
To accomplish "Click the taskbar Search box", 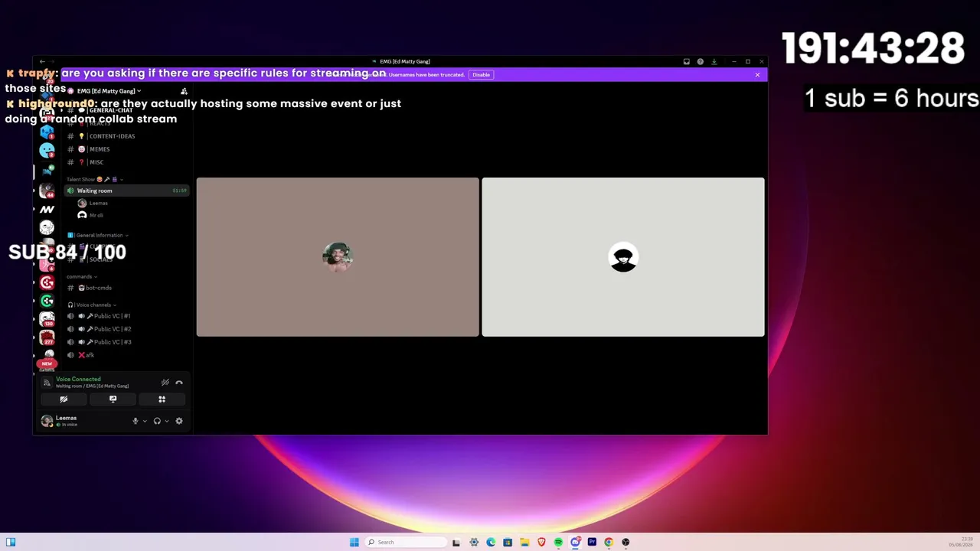I will 406,542.
